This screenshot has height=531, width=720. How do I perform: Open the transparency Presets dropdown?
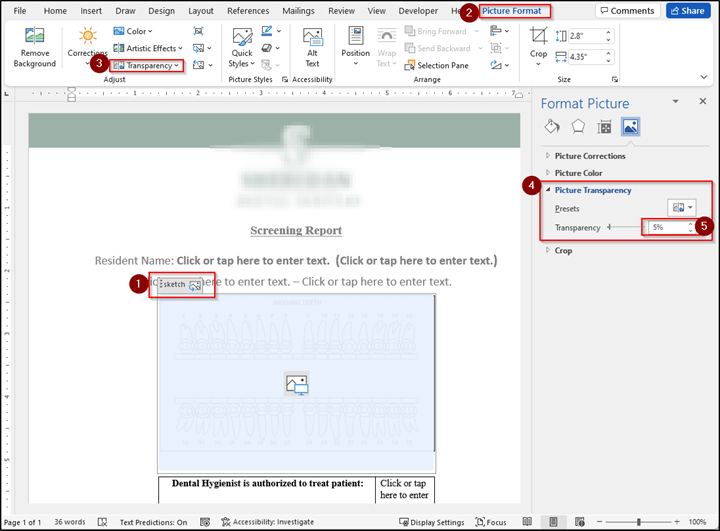(x=683, y=208)
